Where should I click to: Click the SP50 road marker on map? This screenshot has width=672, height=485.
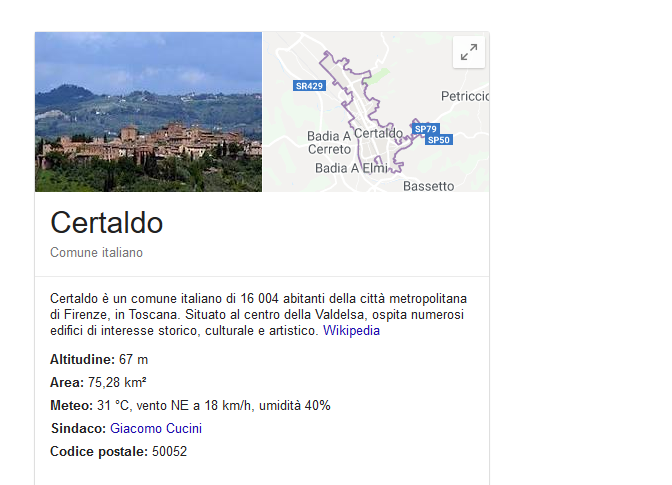point(439,140)
